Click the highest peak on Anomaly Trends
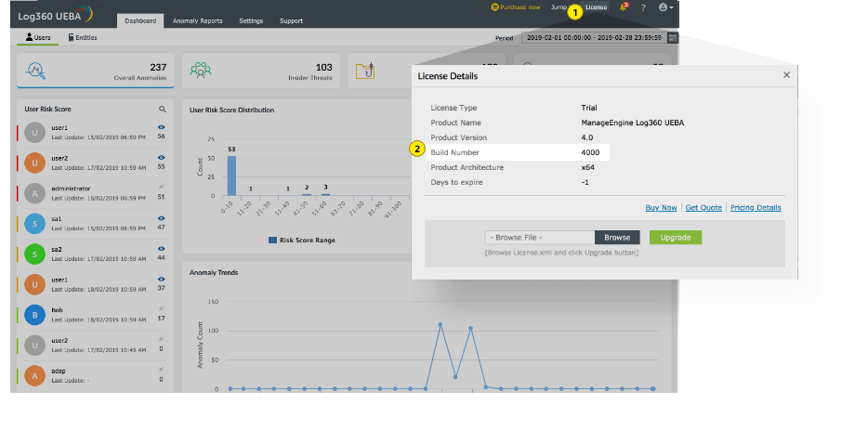This screenshot has width=868, height=430. pos(441,325)
